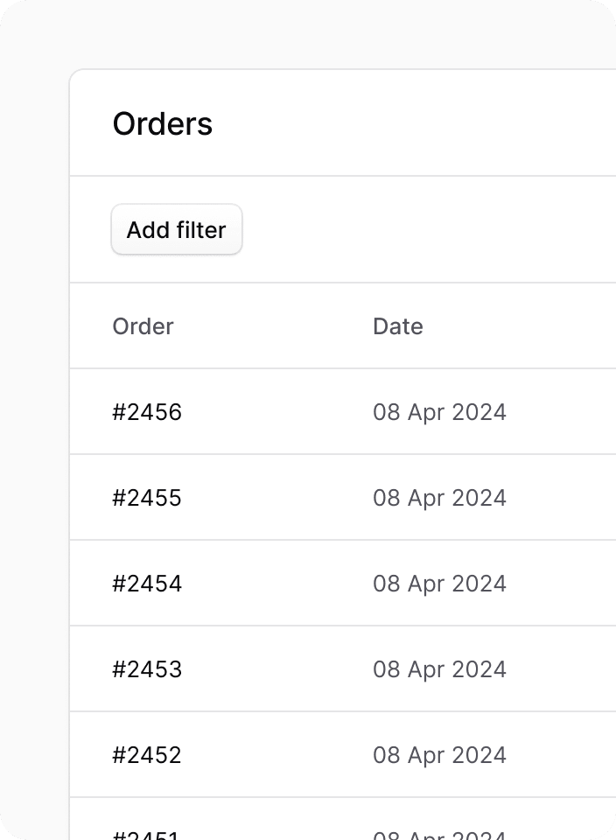The image size is (616, 840).
Task: Select the date on order #2455
Action: click(439, 497)
